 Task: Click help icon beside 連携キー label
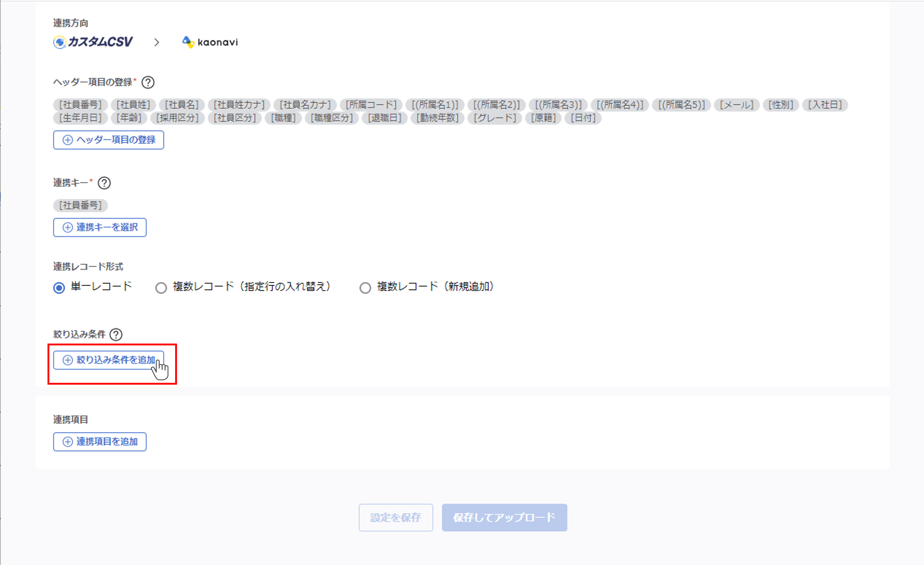104,183
